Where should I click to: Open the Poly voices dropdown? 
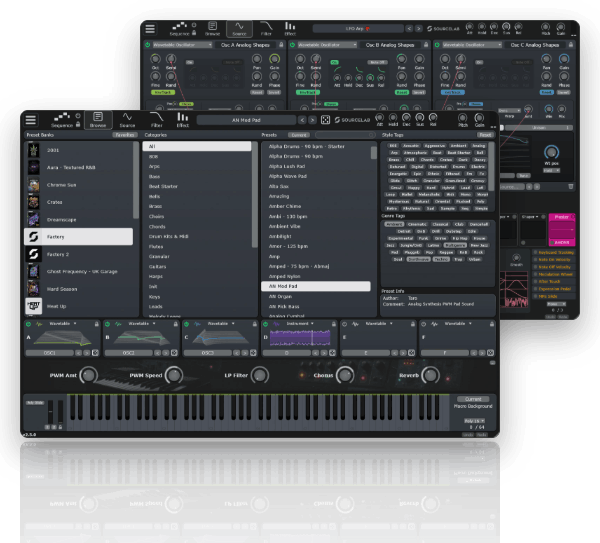pos(474,421)
